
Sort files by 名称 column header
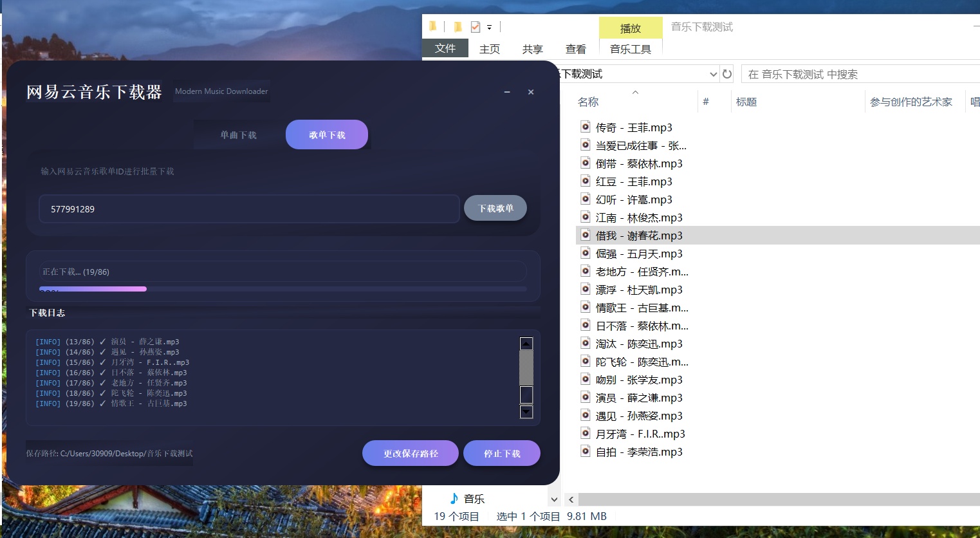pos(588,102)
